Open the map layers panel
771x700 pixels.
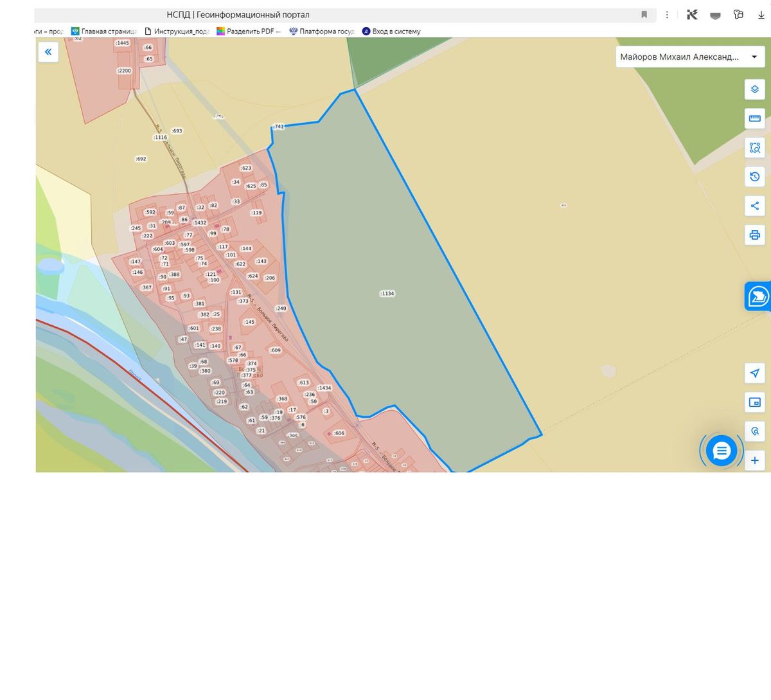click(755, 89)
